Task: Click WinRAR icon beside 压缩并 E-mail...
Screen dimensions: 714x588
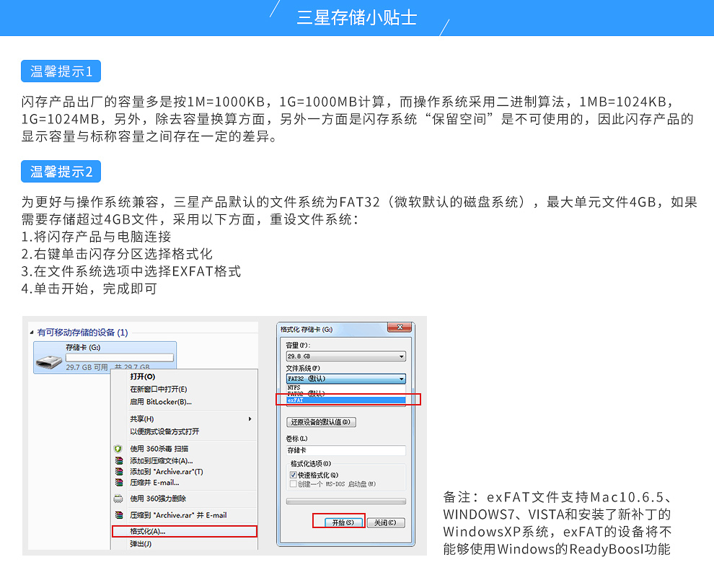Action: point(119,483)
